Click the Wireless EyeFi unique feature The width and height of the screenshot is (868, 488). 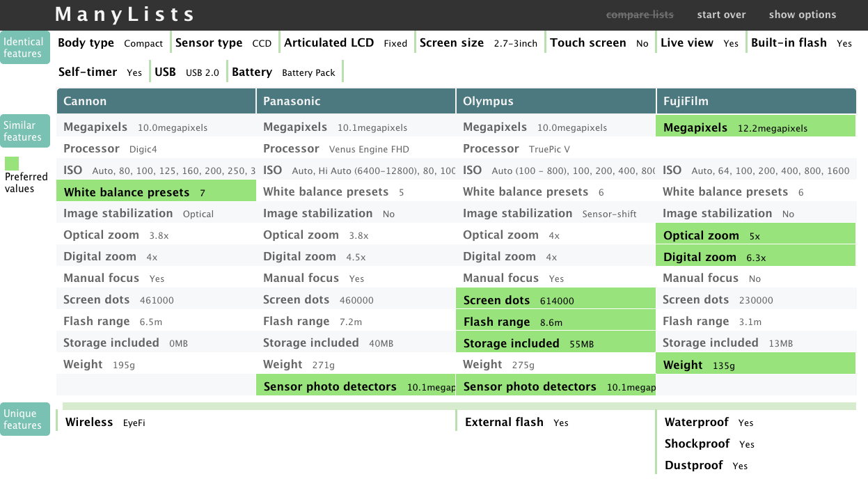coord(105,423)
